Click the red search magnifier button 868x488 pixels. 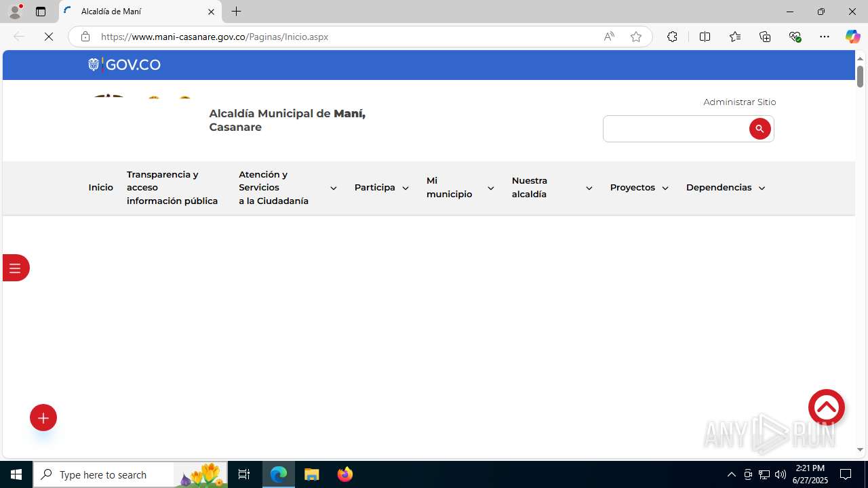coord(759,129)
